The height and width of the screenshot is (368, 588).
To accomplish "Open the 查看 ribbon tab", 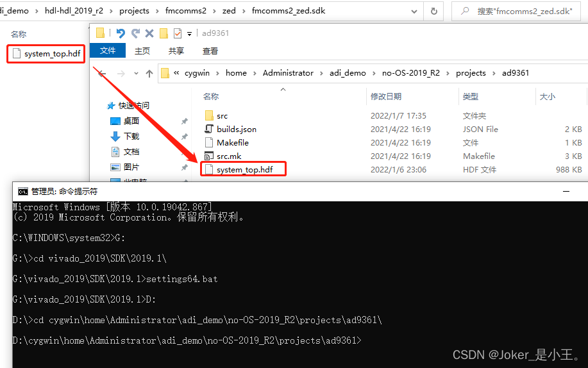I will [x=210, y=51].
